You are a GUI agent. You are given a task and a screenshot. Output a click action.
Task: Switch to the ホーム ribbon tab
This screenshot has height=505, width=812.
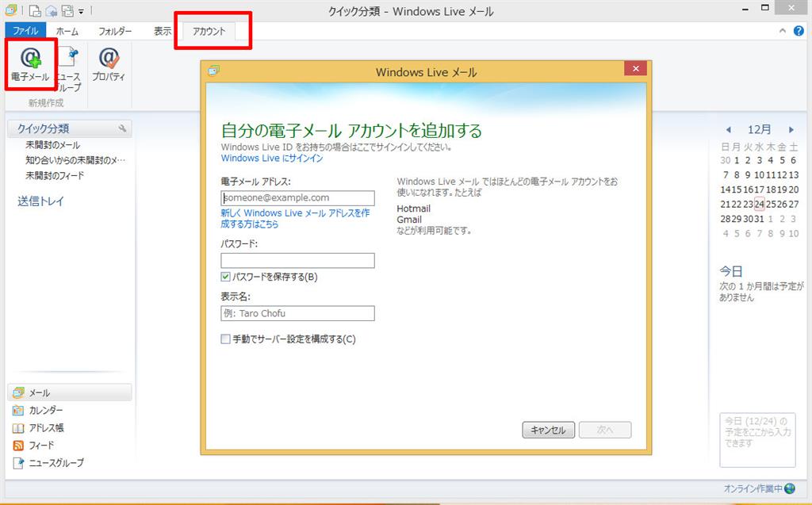point(67,31)
